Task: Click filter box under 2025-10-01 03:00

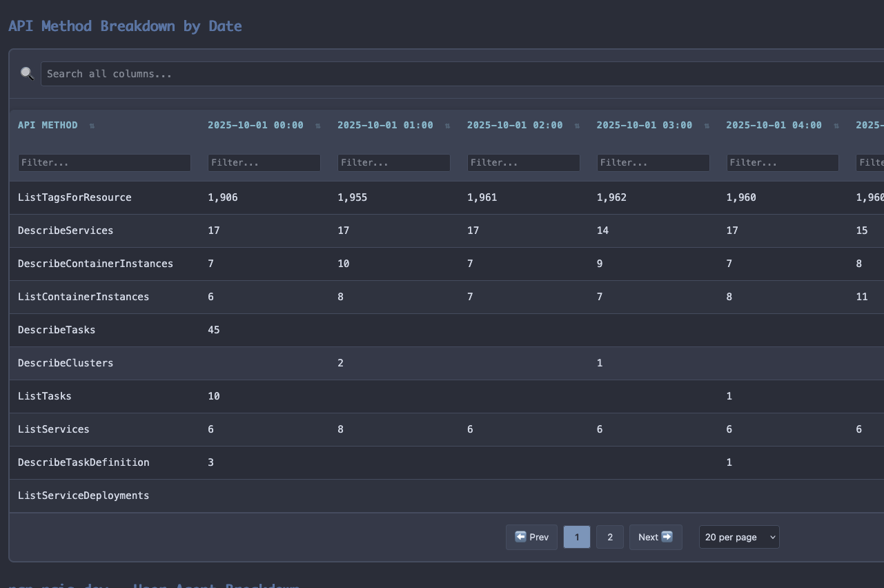Action: [x=653, y=163]
